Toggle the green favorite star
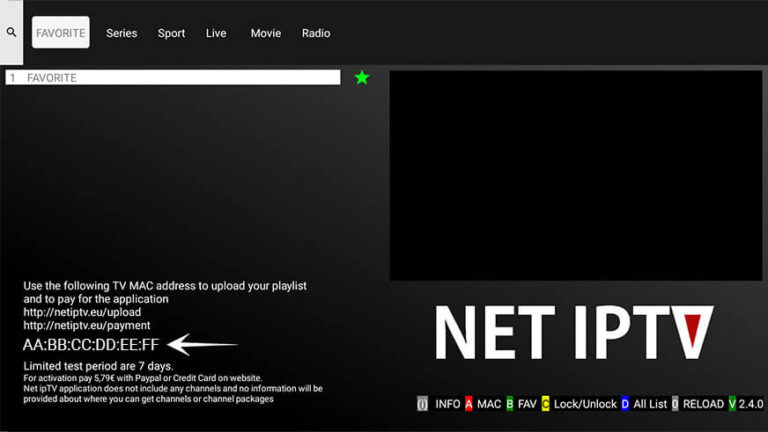Image resolution: width=768 pixels, height=432 pixels. 362,77
